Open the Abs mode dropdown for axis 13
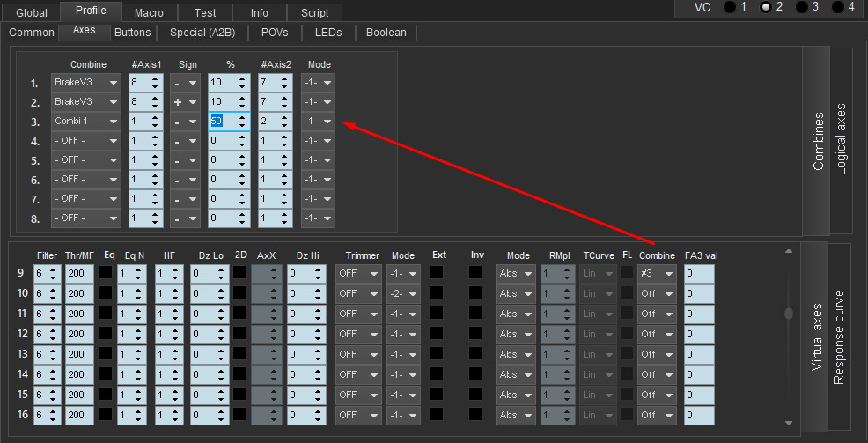 pos(516,354)
